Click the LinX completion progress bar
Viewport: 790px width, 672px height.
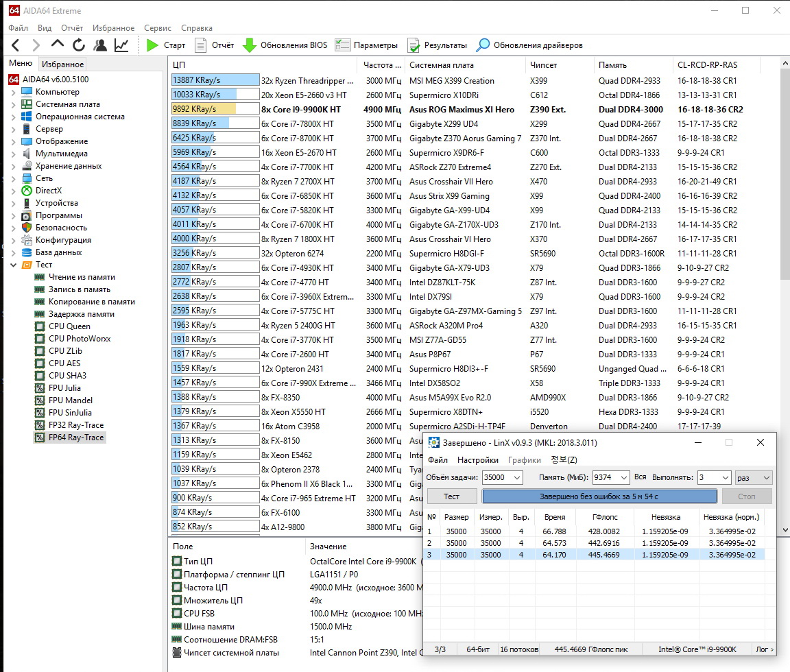(x=599, y=496)
